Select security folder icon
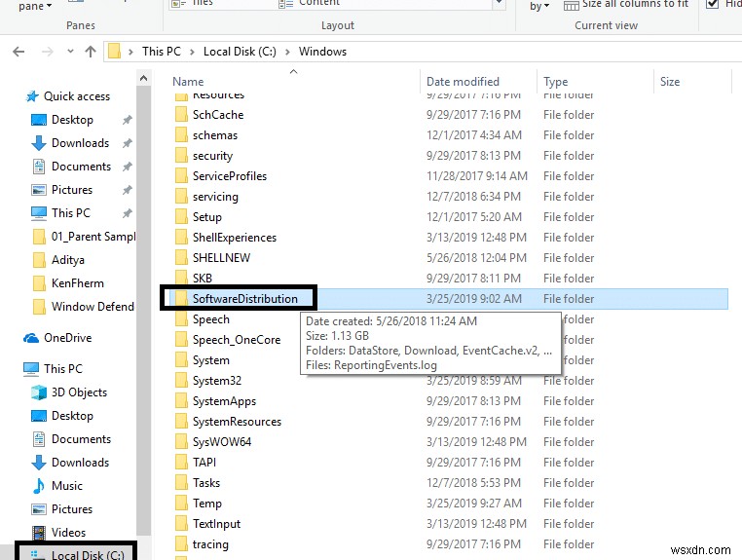 [x=181, y=155]
